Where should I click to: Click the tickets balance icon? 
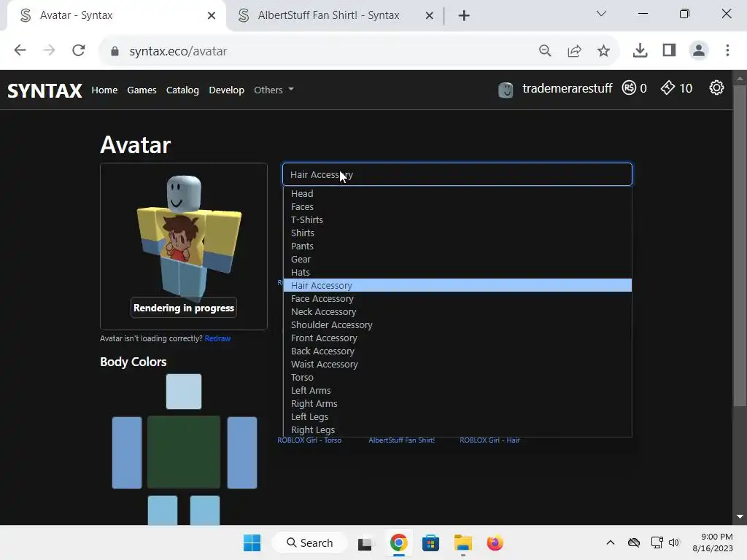tap(667, 87)
